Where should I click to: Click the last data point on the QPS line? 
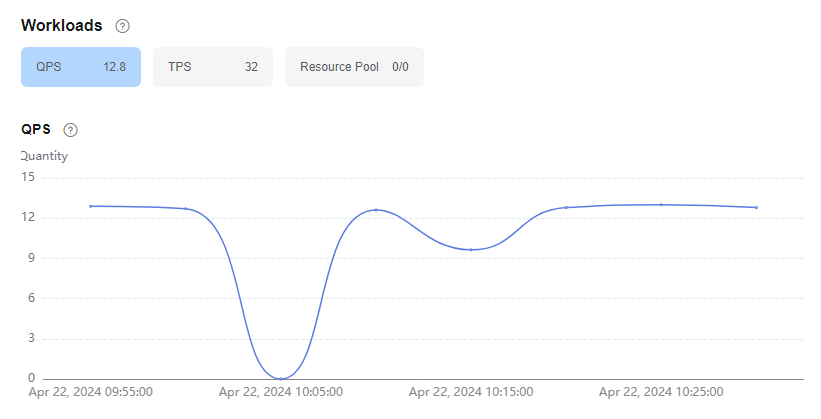pyautogui.click(x=756, y=207)
